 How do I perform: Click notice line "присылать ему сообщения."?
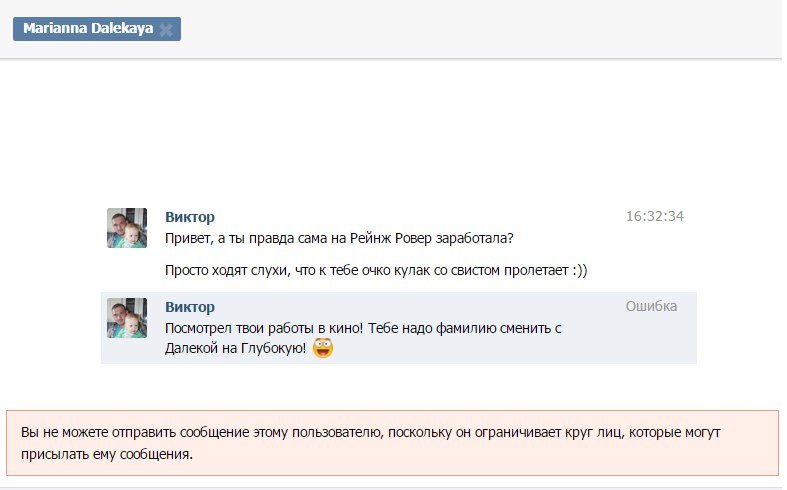point(107,454)
